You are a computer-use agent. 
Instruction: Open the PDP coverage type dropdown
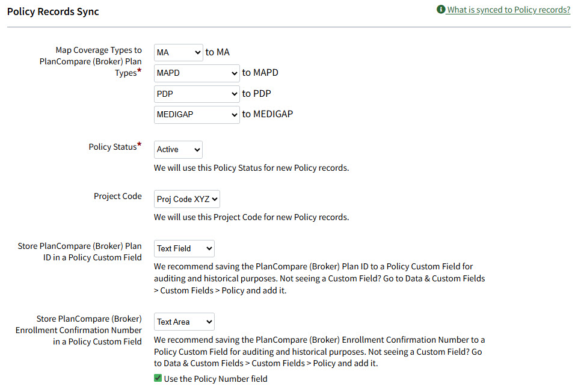click(x=197, y=94)
